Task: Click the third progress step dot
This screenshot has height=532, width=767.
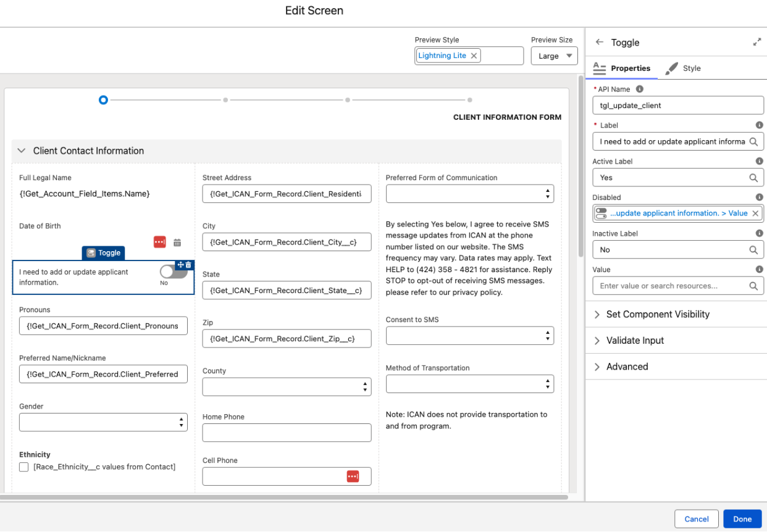Action: click(x=348, y=99)
